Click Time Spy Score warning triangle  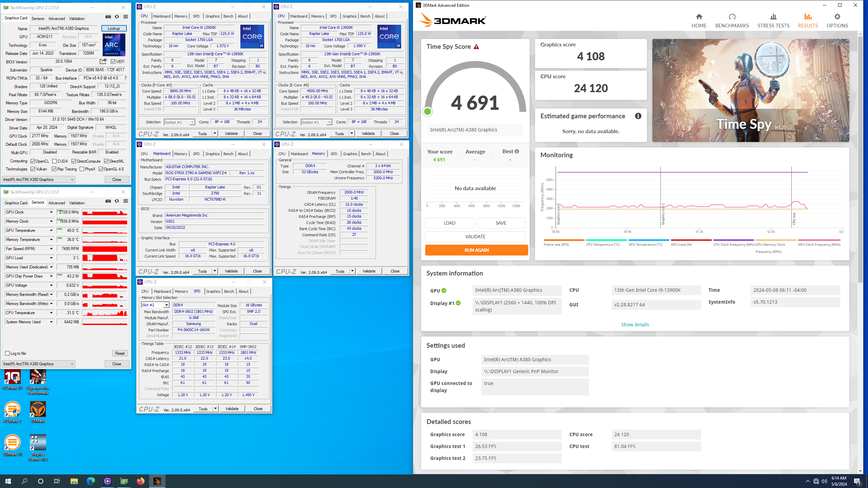(x=476, y=47)
